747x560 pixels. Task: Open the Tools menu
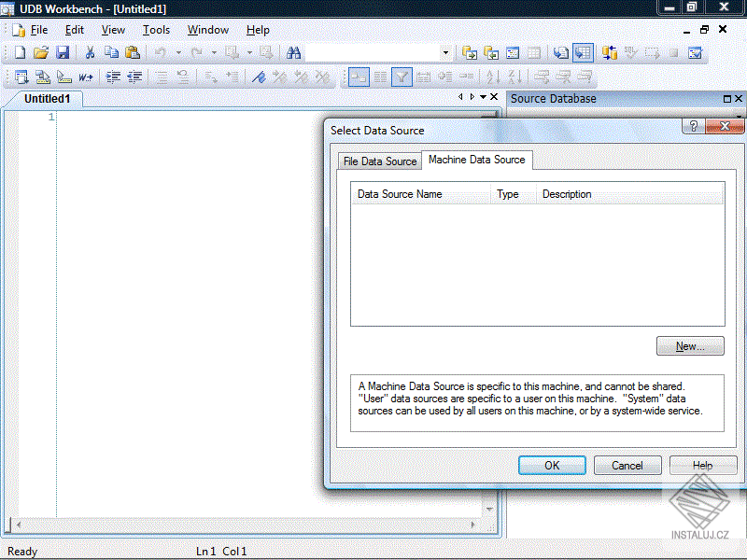156,30
